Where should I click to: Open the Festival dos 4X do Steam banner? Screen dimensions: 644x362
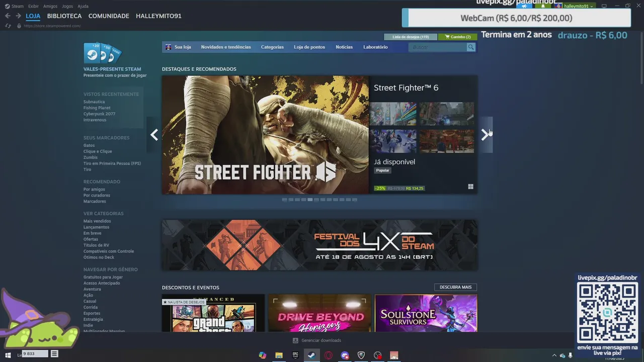(x=319, y=245)
